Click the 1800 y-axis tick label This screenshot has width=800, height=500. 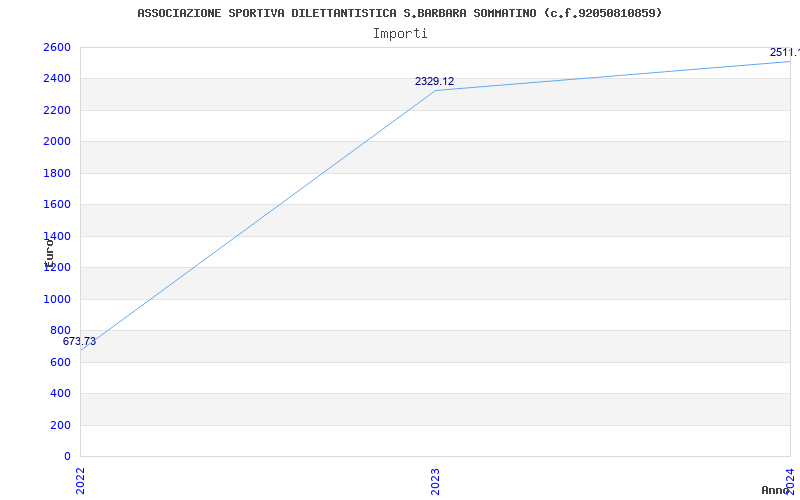click(57, 173)
